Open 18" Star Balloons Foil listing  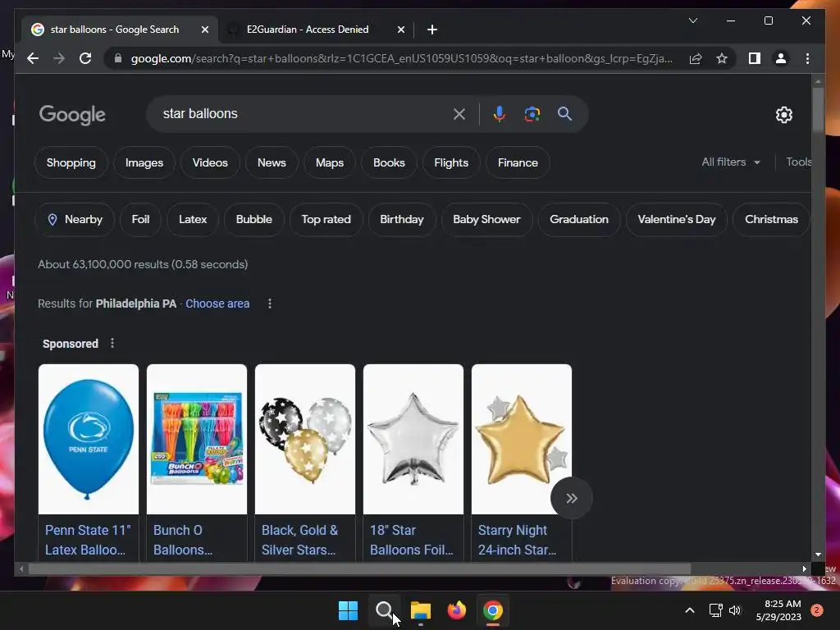pyautogui.click(x=412, y=540)
